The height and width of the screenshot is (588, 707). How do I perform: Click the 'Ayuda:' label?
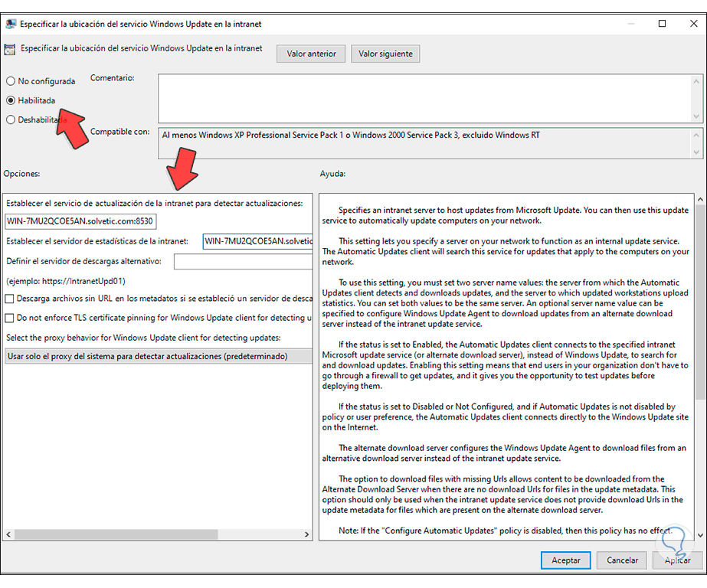332,174
